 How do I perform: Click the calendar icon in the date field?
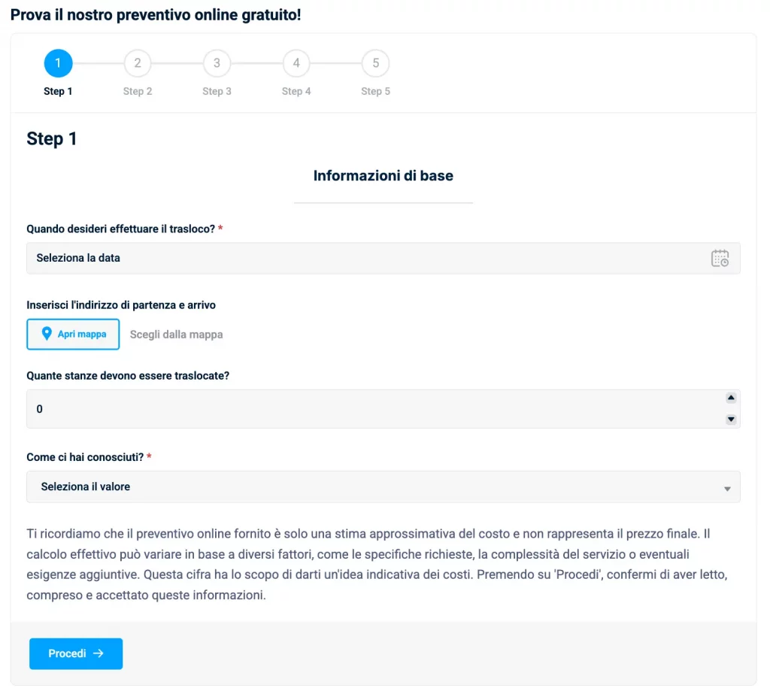coord(720,258)
